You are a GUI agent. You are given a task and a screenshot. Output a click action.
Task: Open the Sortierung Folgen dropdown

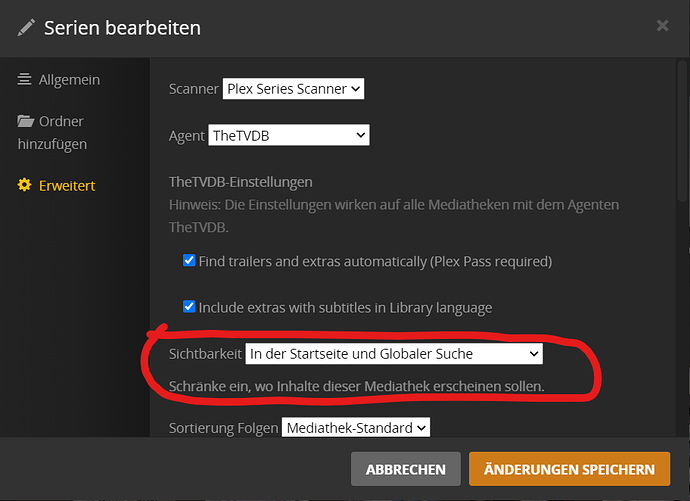coord(356,428)
